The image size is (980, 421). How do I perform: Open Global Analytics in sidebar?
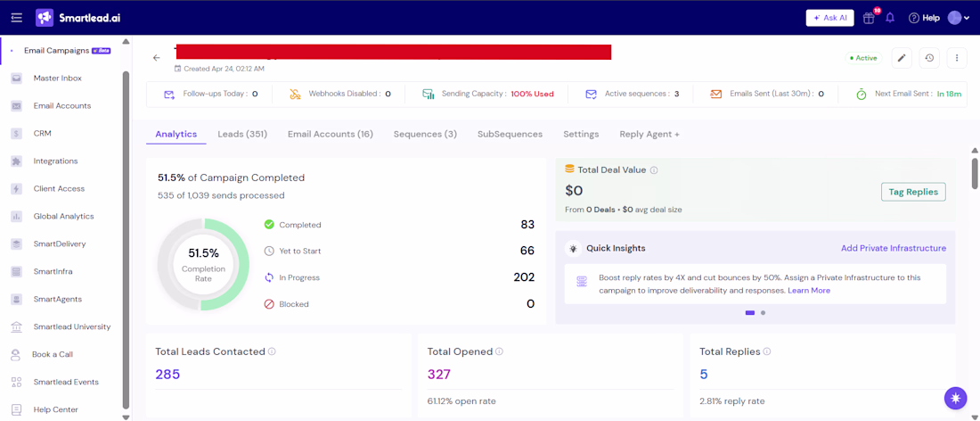pyautogui.click(x=63, y=217)
